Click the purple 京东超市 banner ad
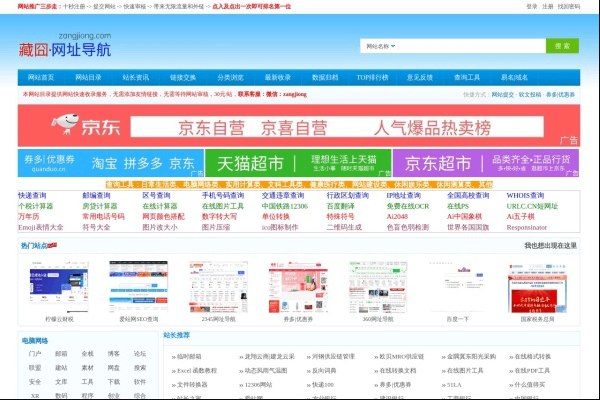The width and height of the screenshot is (600, 400). click(486, 163)
